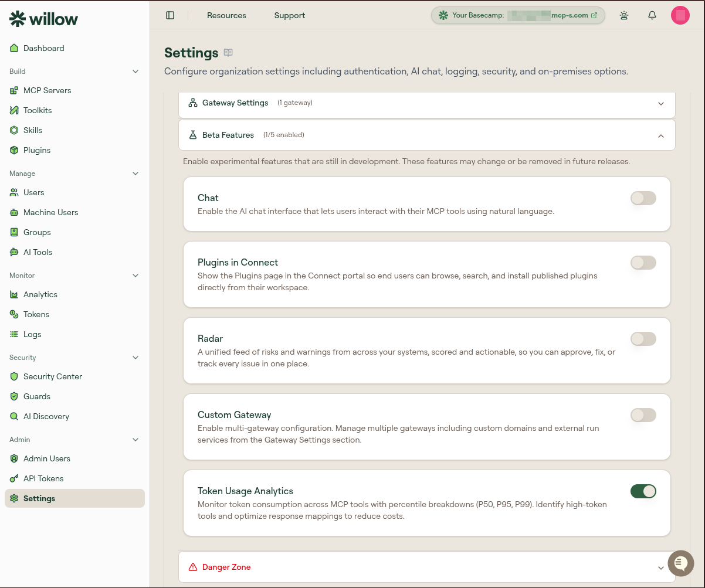Click the Settings gear icon in sidebar
The height and width of the screenshot is (588, 705).
14,498
